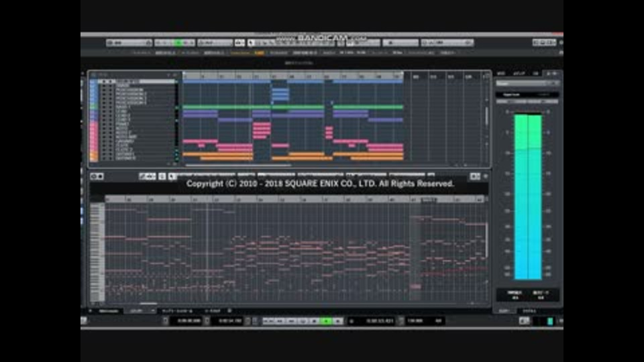Switch to the meter tab at far right top
Screen dimensions: 644x362
click(x=552, y=74)
